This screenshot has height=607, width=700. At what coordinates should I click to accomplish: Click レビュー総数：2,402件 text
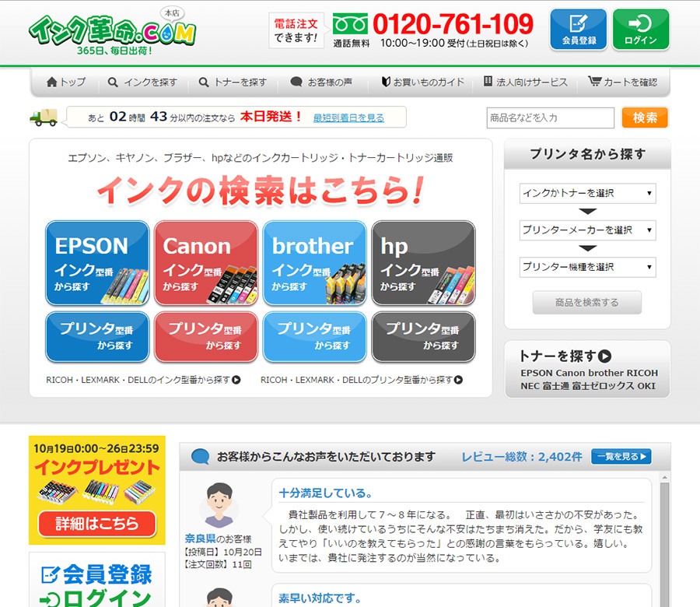(522, 457)
